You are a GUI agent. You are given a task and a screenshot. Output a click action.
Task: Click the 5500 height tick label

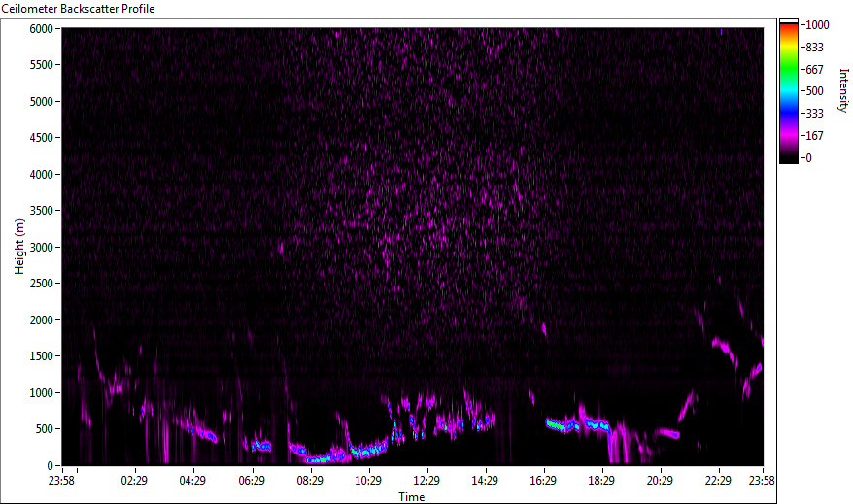click(x=42, y=65)
